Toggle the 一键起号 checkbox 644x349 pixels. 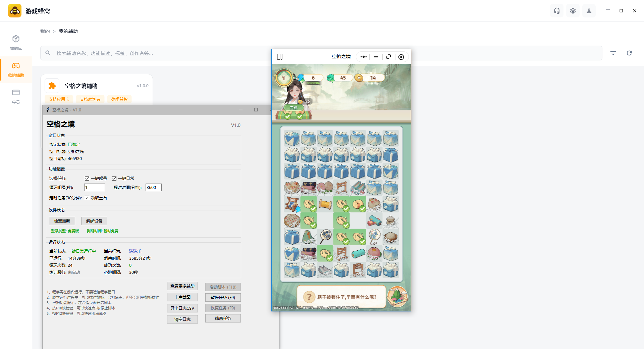click(x=87, y=178)
